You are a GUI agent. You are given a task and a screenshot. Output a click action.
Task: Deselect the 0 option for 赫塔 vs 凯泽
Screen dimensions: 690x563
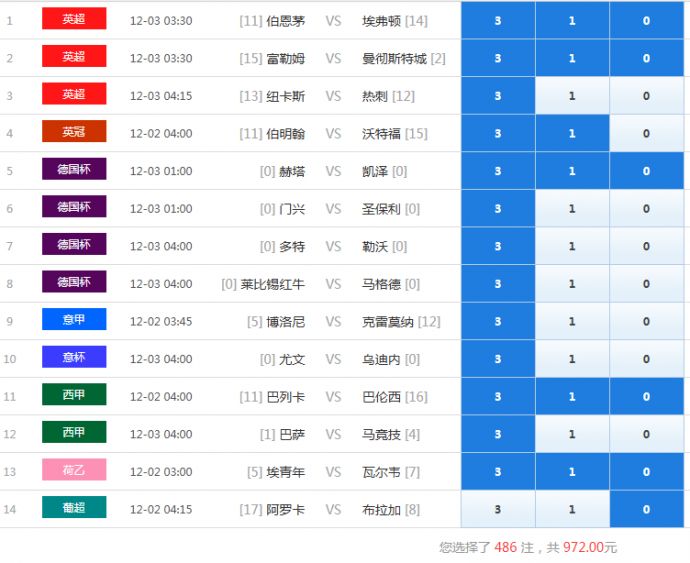646,171
